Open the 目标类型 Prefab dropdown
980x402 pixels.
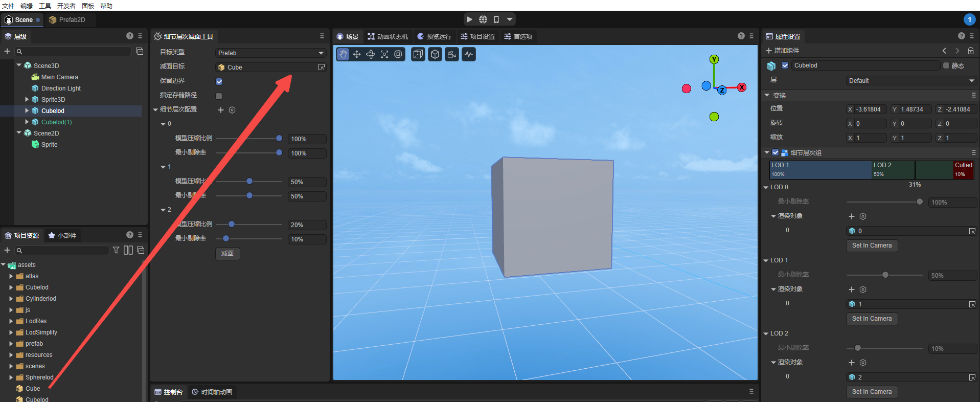(x=270, y=53)
